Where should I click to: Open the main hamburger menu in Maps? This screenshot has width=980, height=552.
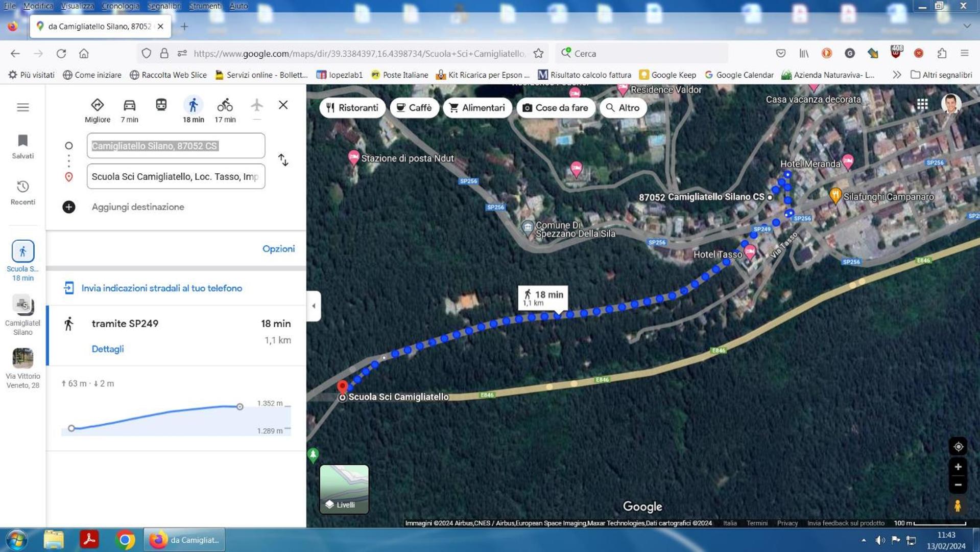(23, 107)
